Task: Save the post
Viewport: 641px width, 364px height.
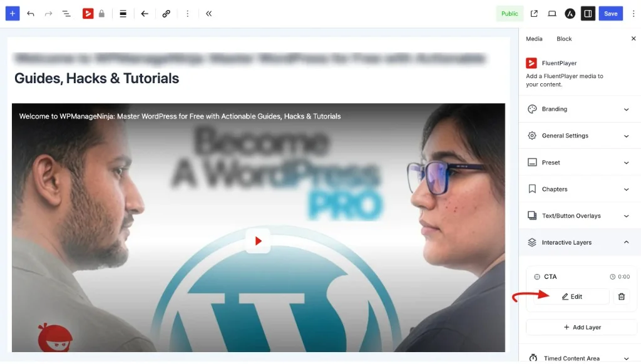Action: pos(611,14)
